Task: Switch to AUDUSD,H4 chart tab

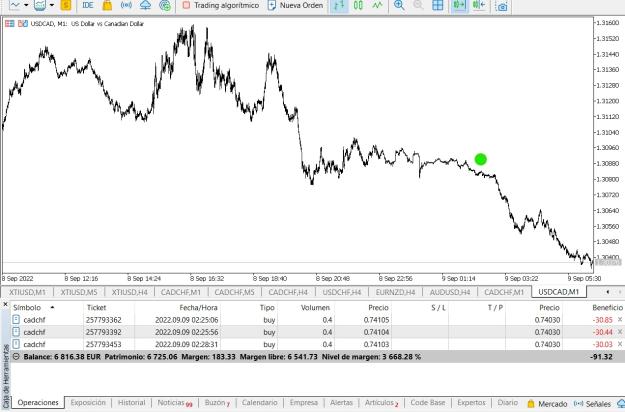Action: click(x=450, y=292)
